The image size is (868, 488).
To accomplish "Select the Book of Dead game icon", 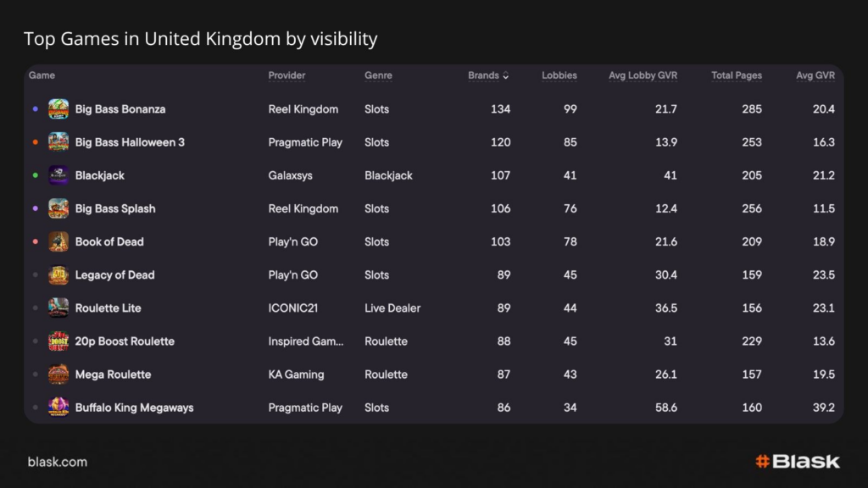I will tap(58, 241).
